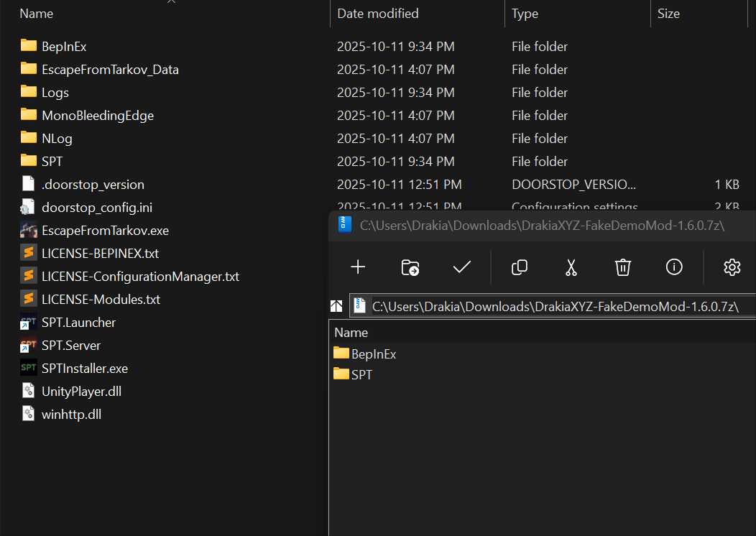
Task: Click the 1 KB size cell
Action: coord(727,184)
